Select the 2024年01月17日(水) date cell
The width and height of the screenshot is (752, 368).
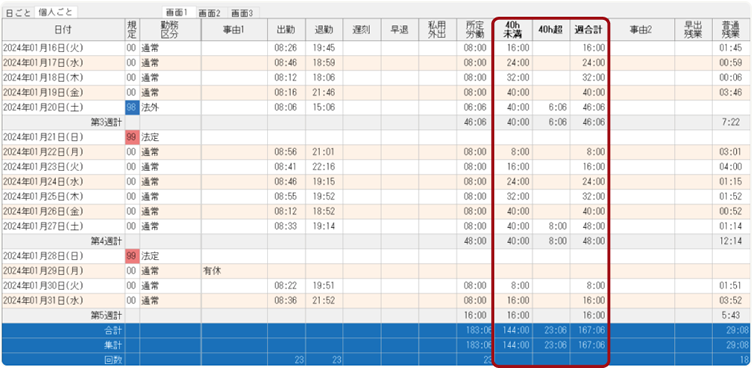(x=63, y=63)
